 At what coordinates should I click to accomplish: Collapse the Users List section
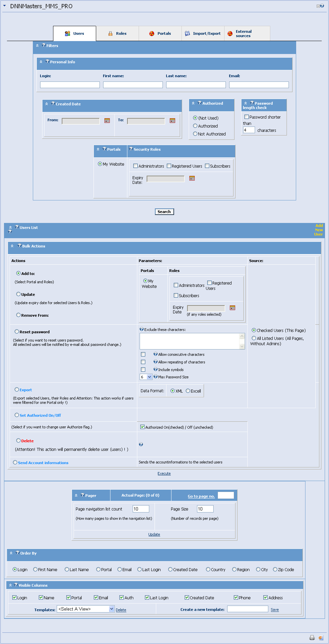point(11,228)
